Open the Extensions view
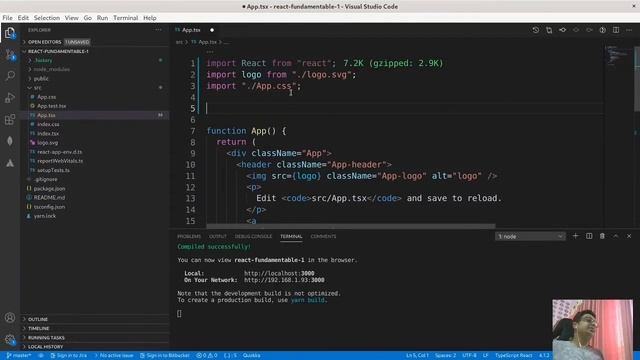The height and width of the screenshot is (360, 640). (10, 120)
